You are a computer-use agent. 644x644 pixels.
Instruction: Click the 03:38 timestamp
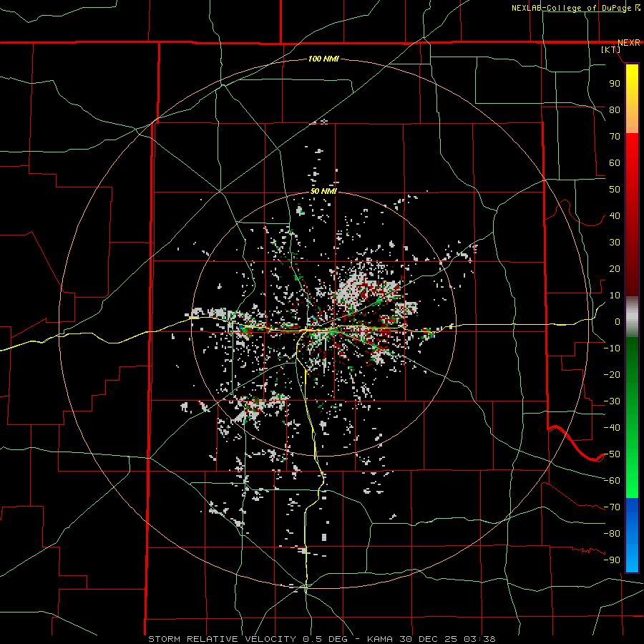click(x=479, y=639)
